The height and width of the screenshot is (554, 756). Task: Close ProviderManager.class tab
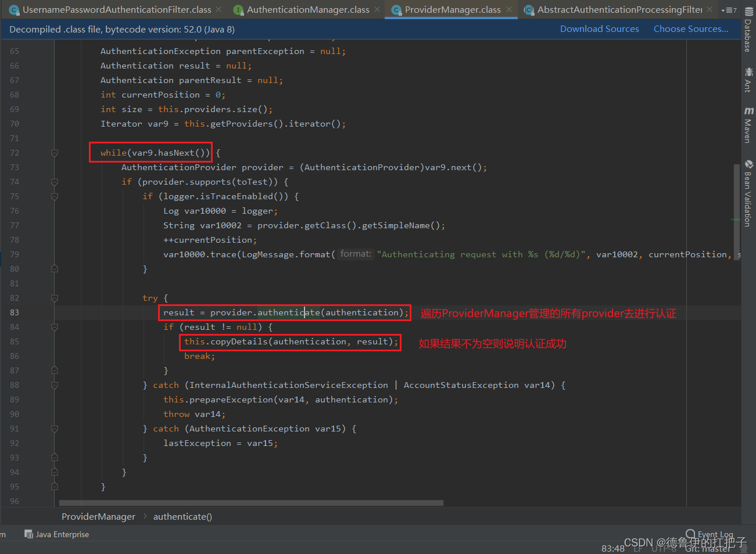click(509, 9)
